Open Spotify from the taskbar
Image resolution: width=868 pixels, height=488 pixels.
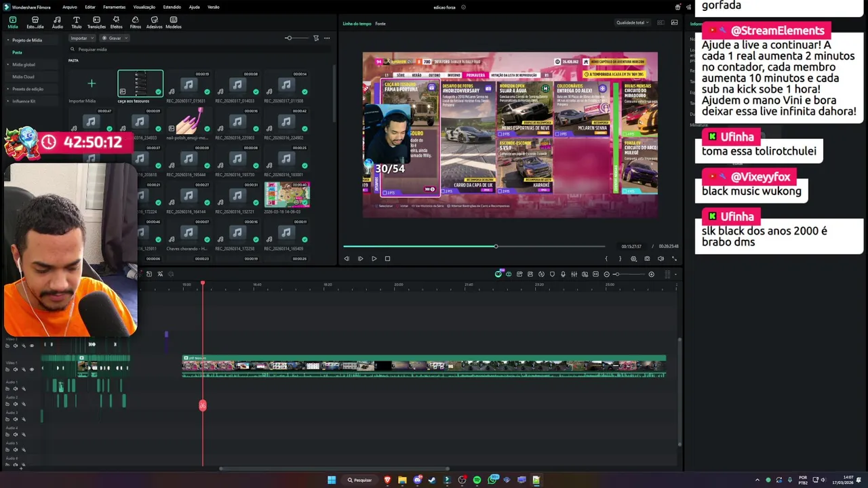(477, 480)
